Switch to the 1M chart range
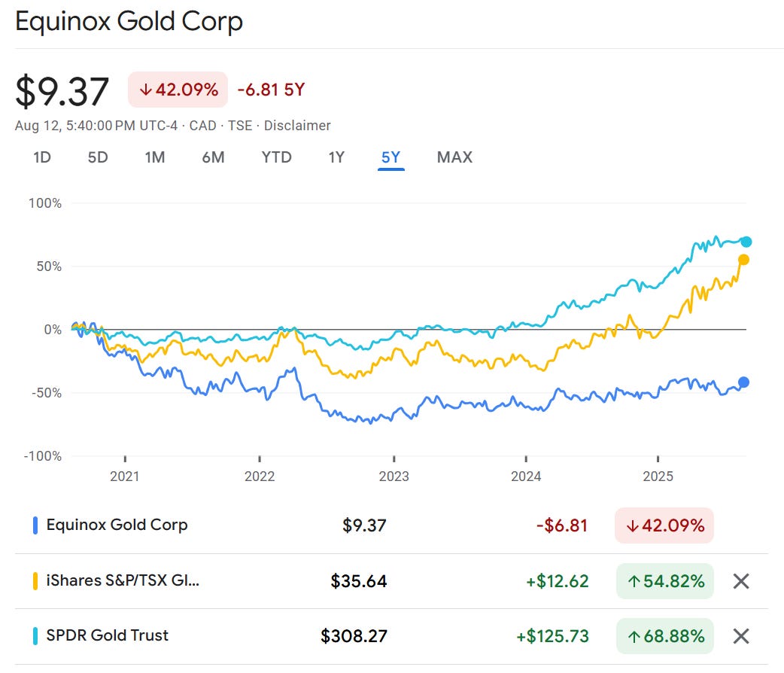Image resolution: width=784 pixels, height=673 pixels. coord(154,157)
